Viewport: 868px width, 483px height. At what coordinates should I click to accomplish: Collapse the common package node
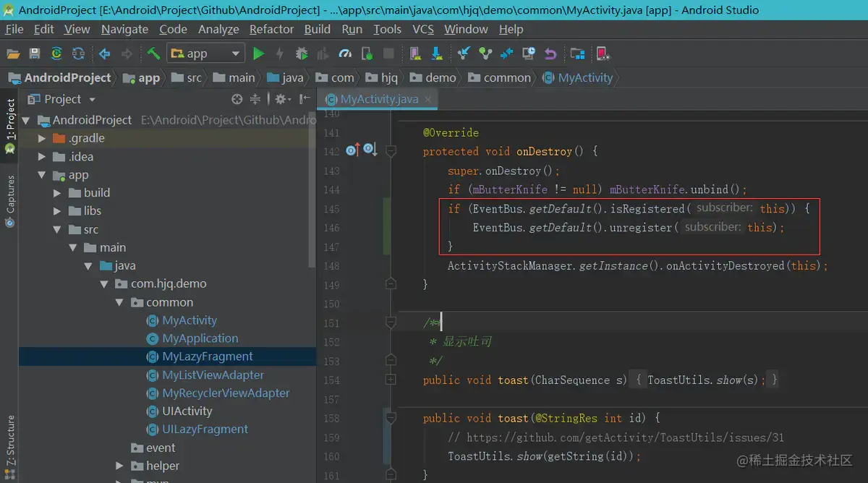(119, 302)
